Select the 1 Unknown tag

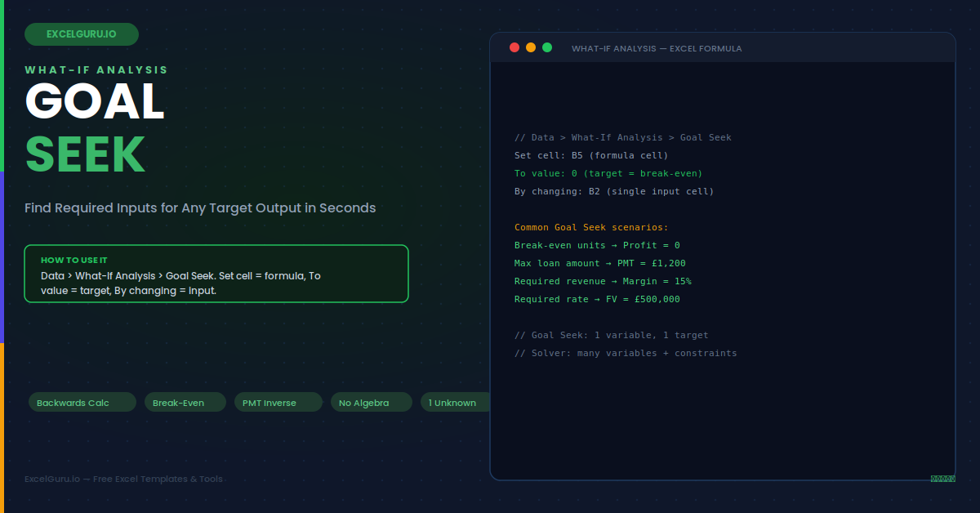[x=455, y=402]
